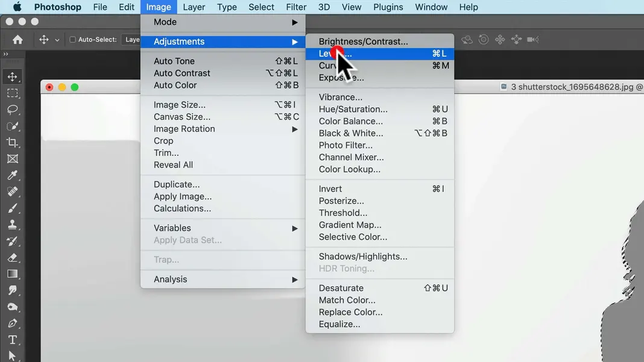Enable the Auto-Select checkbox
644x362 pixels.
coord(73,39)
